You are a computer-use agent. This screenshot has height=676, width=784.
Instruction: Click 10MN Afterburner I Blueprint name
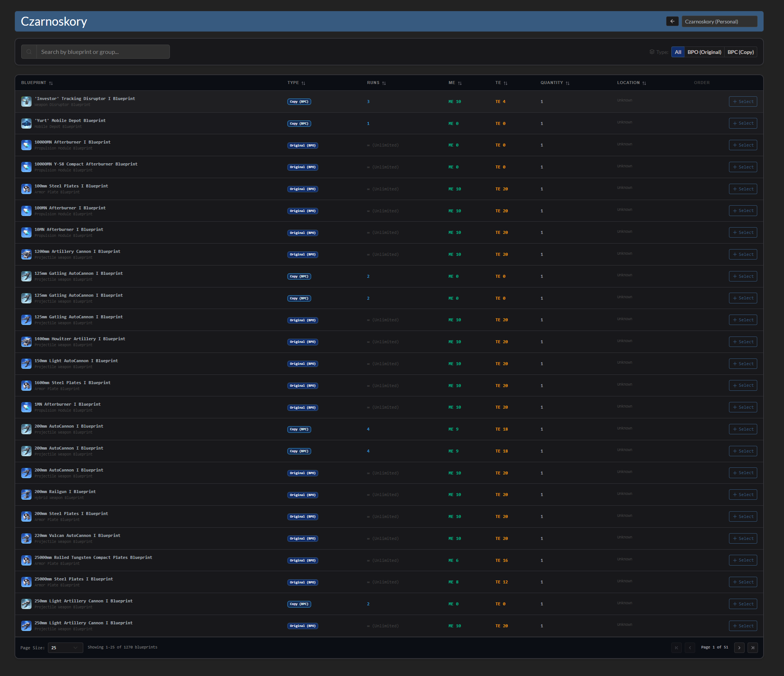(69, 229)
